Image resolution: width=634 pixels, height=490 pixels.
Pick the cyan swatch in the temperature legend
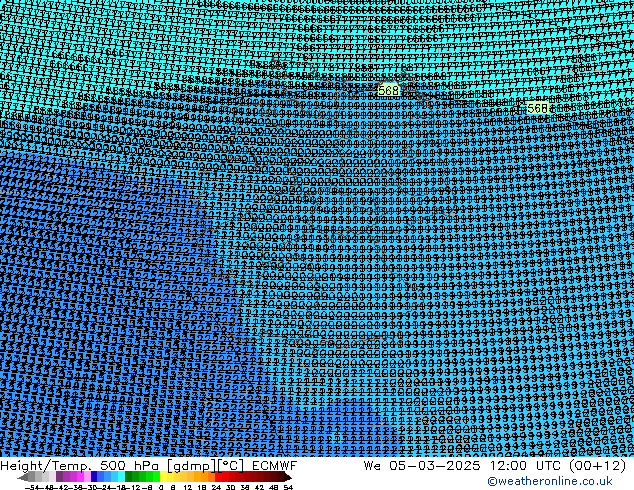click(x=121, y=477)
